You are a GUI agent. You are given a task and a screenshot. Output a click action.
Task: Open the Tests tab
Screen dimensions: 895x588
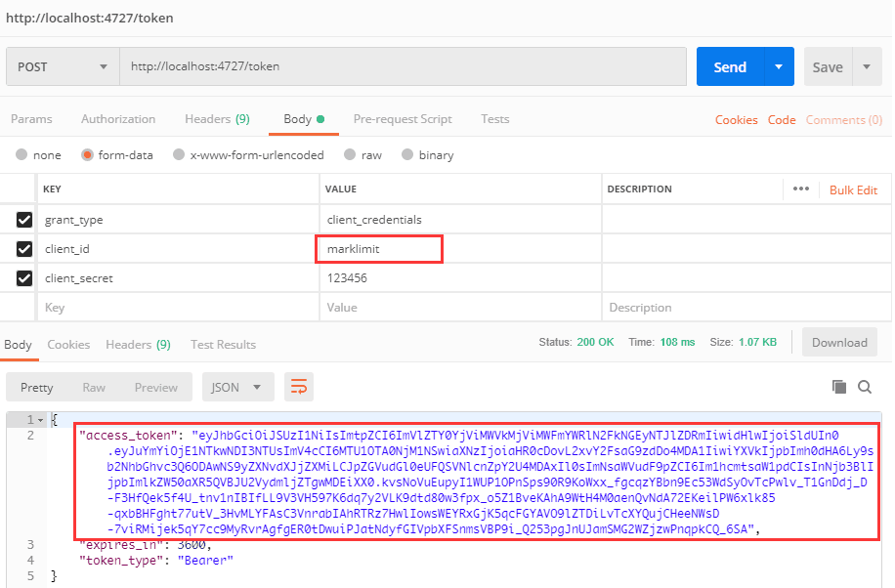pos(494,119)
